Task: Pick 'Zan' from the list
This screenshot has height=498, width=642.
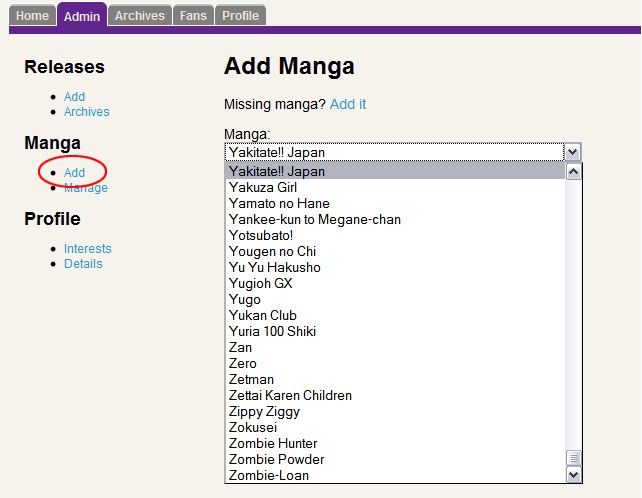Action: (x=395, y=347)
